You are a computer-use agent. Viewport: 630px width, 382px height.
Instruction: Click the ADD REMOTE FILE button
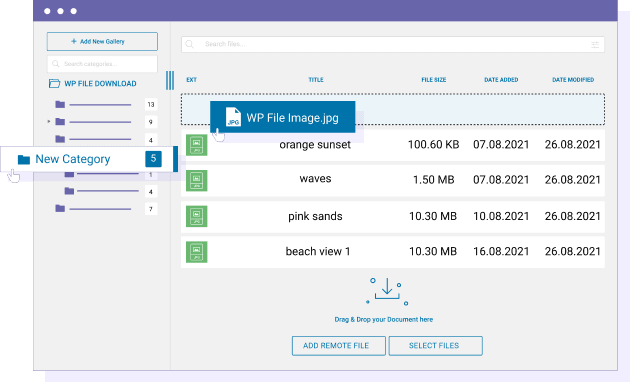pos(339,346)
